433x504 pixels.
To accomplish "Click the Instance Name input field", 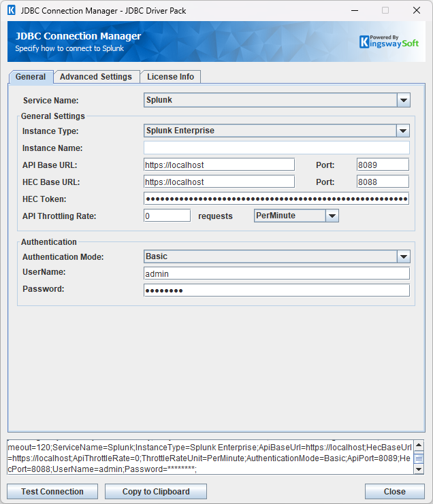I will tap(276, 148).
